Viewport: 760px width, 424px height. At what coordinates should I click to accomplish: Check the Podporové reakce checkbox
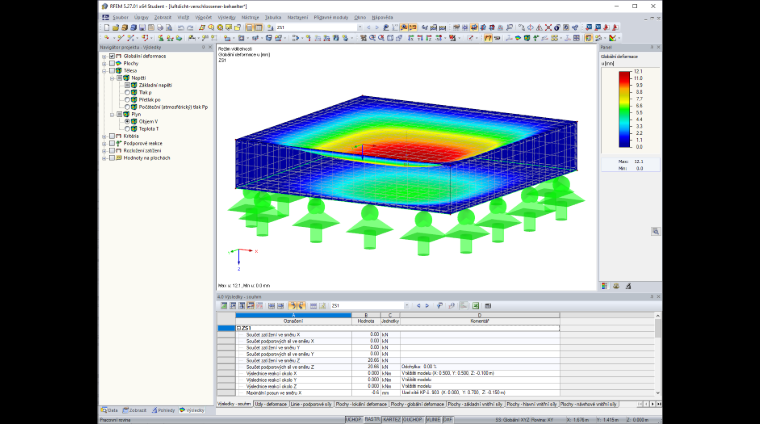(x=112, y=143)
